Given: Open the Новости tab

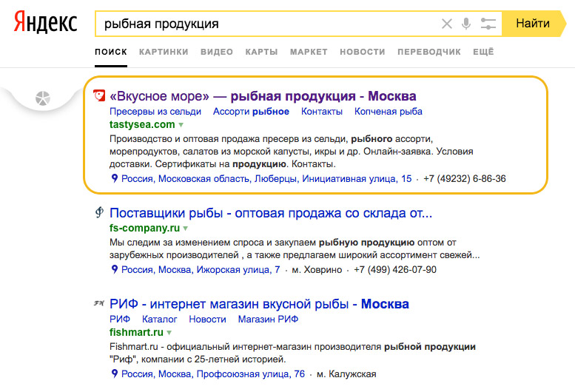Looking at the screenshot, I should pyautogui.click(x=363, y=52).
